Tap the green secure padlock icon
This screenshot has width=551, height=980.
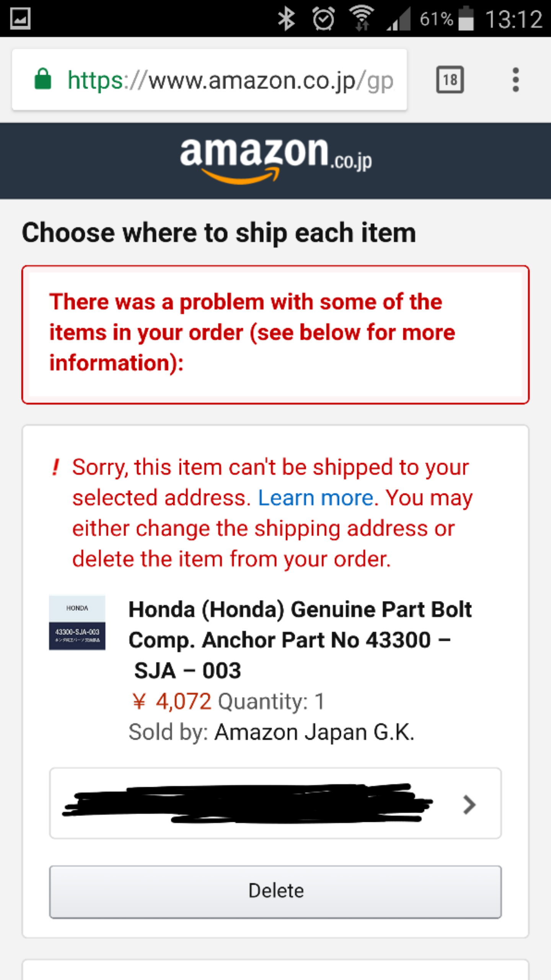43,79
